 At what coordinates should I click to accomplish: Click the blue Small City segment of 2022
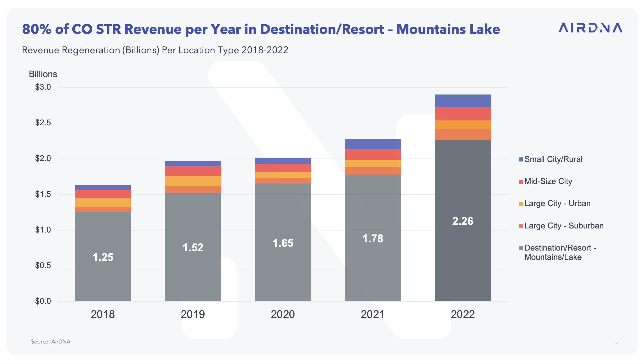click(x=463, y=101)
